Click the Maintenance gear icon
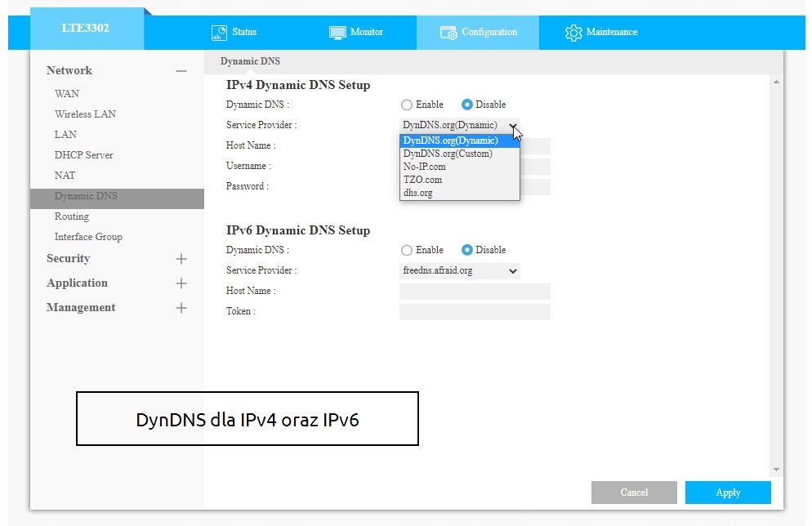Screen dimensions: 812x526 pos(573,33)
